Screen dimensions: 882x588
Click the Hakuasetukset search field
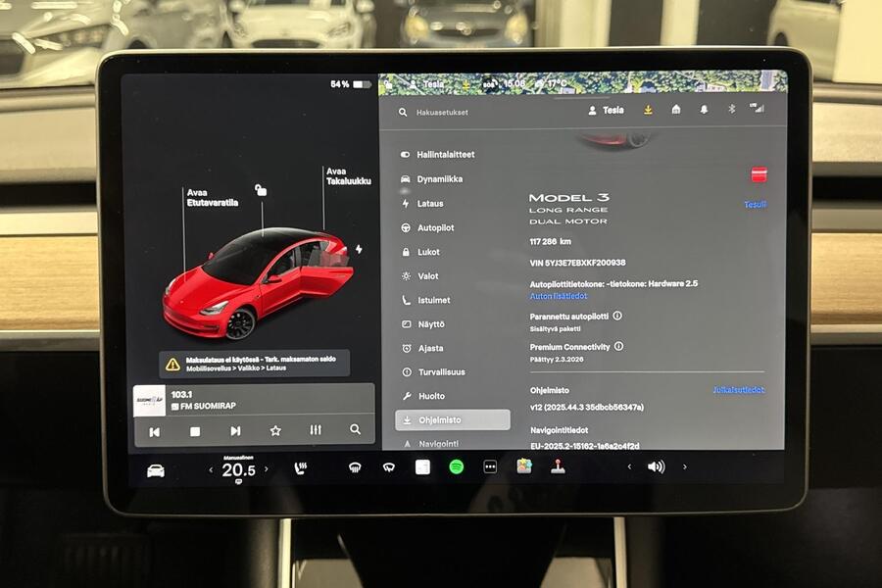pyautogui.click(x=441, y=113)
